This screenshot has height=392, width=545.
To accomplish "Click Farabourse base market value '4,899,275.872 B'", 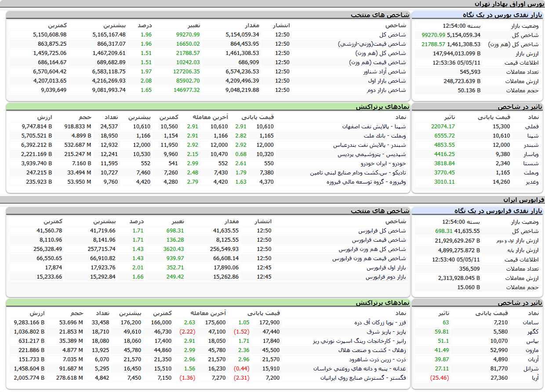I will (459, 250).
